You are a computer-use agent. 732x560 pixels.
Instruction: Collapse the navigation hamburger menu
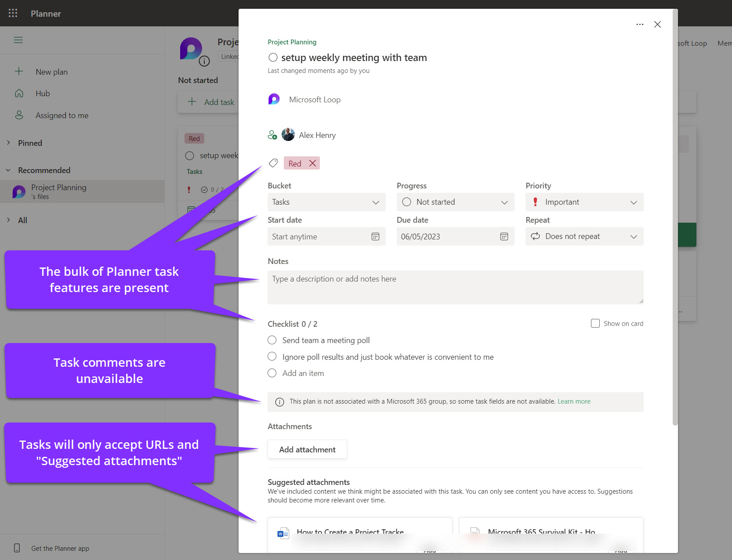coord(18,40)
